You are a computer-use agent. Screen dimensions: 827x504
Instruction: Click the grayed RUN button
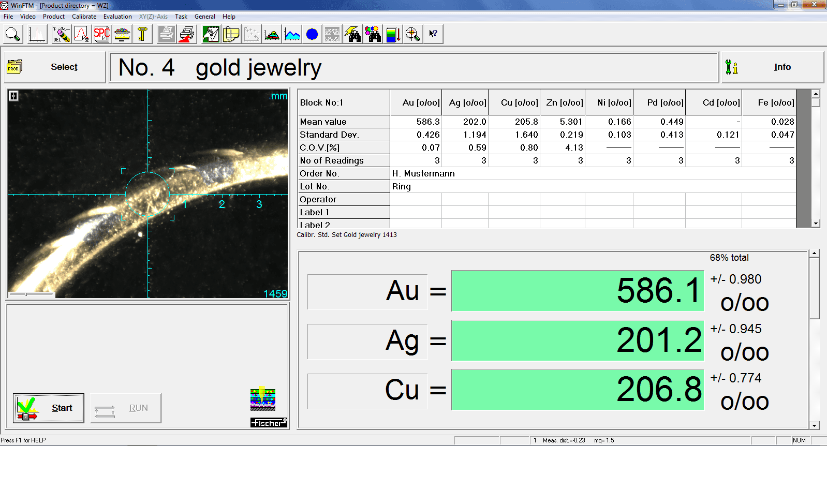126,408
